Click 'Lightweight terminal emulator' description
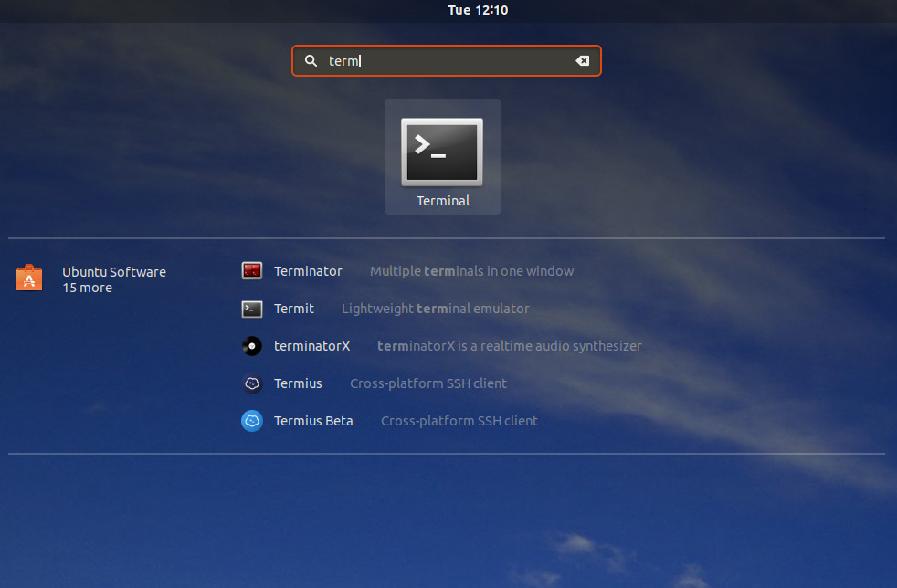897x588 pixels. (436, 309)
